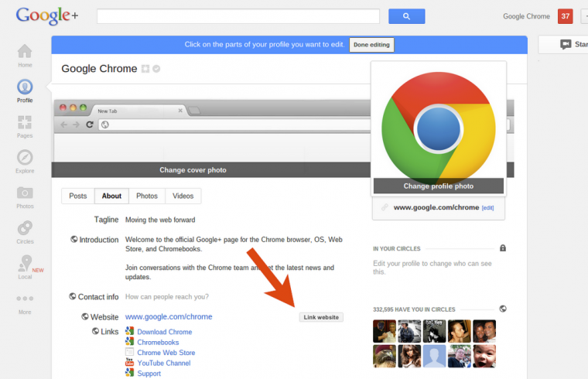Click the reload icon in cover photo
588x379 pixels.
point(89,125)
